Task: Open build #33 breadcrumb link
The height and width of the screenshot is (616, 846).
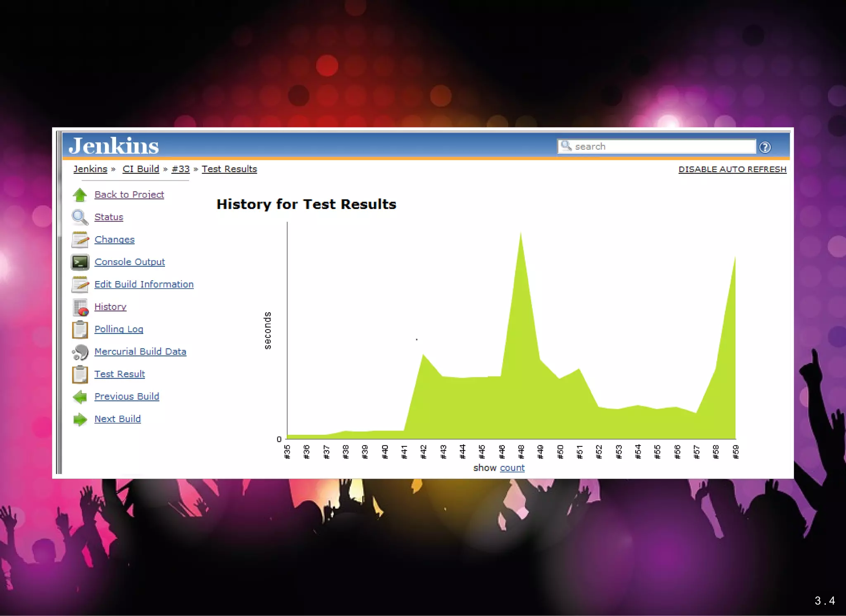Action: tap(181, 169)
